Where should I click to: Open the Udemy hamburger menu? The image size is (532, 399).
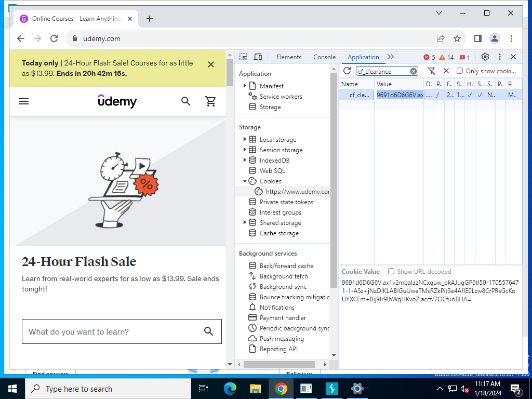click(24, 101)
